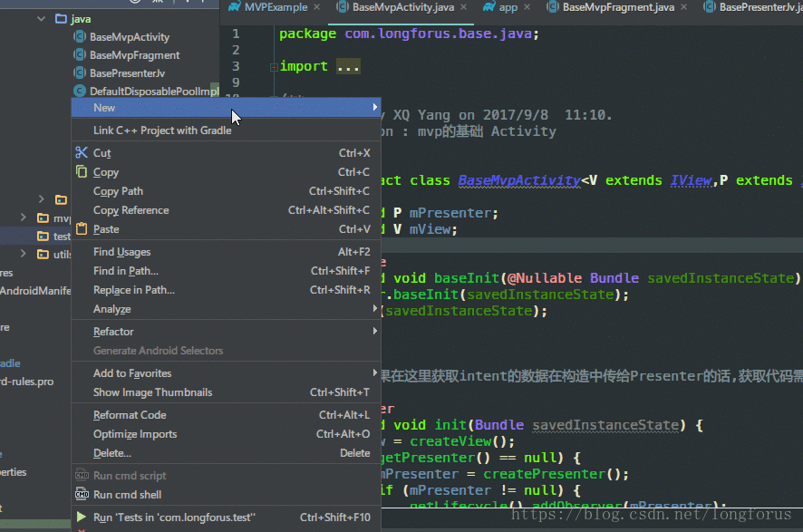The width and height of the screenshot is (803, 532).
Task: Switch to the MVPExample tab
Action: click(x=276, y=7)
